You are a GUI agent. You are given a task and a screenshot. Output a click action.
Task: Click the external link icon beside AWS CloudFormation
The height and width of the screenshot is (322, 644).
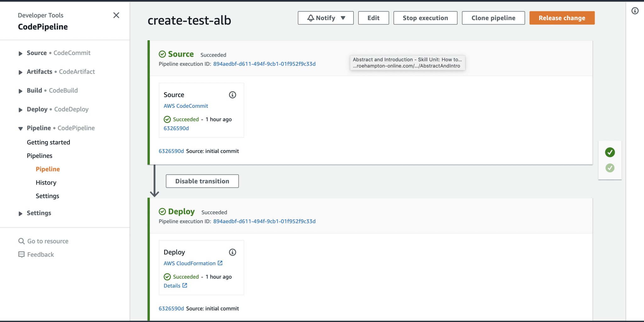pyautogui.click(x=220, y=263)
